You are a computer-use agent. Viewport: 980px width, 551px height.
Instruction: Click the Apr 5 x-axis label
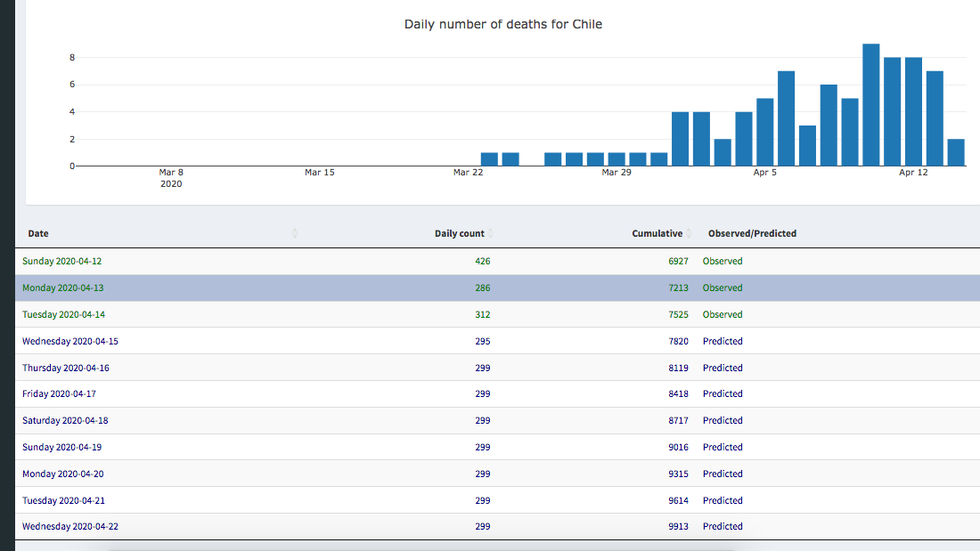pyautogui.click(x=764, y=173)
